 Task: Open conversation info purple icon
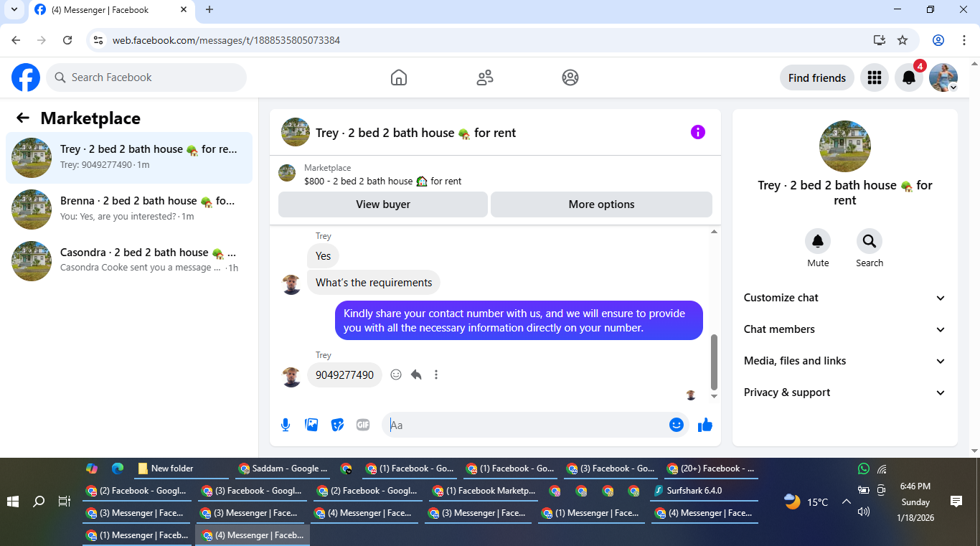[x=698, y=132]
